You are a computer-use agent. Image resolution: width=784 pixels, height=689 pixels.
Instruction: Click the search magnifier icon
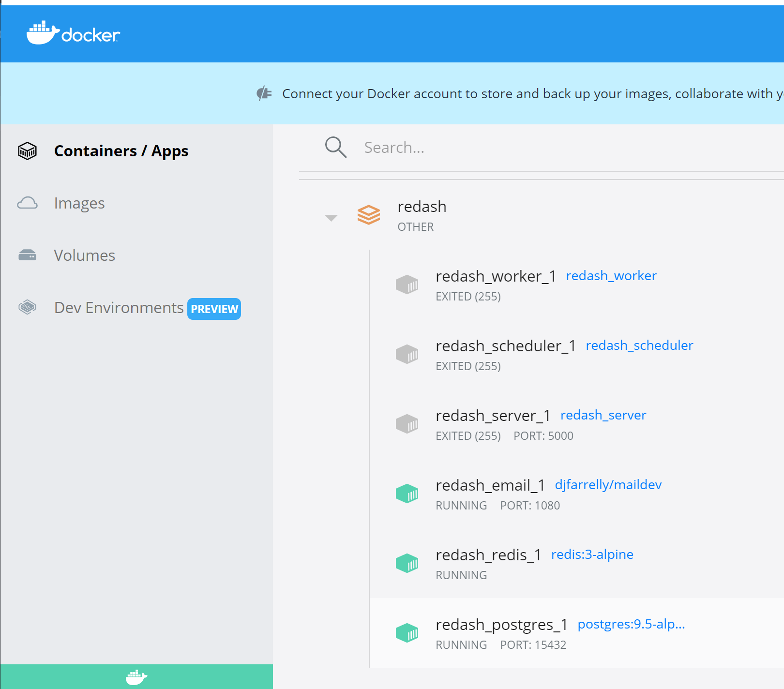coord(336,147)
